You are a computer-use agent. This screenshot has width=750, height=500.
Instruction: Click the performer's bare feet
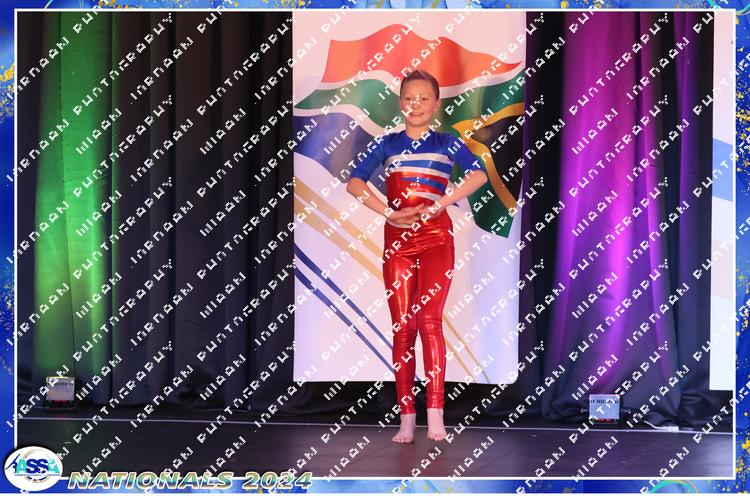(420, 428)
